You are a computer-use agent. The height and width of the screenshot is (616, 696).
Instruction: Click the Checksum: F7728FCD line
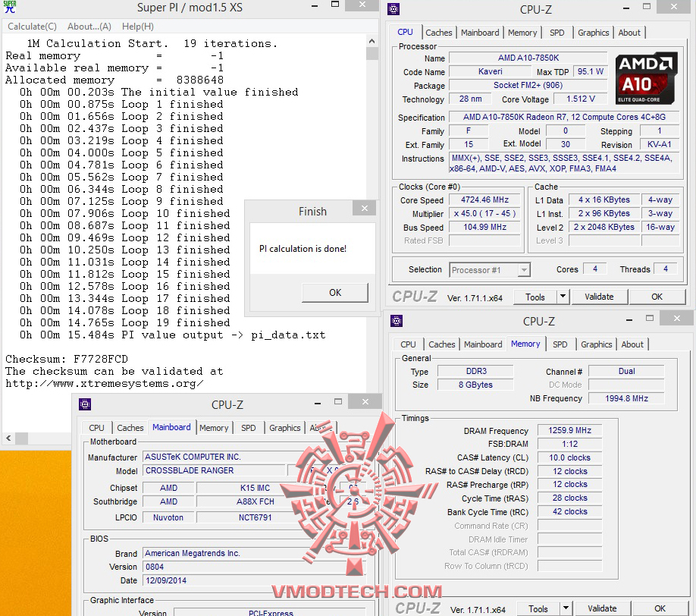point(67,359)
